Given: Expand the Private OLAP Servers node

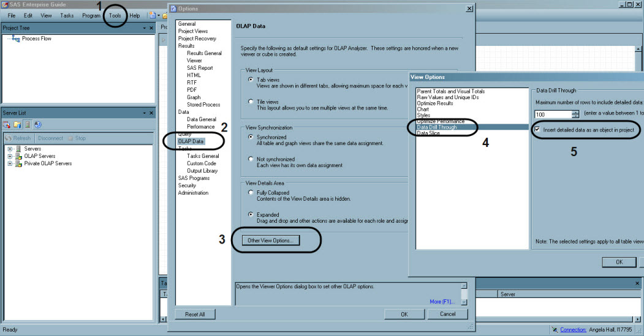Looking at the screenshot, I should 10,163.
